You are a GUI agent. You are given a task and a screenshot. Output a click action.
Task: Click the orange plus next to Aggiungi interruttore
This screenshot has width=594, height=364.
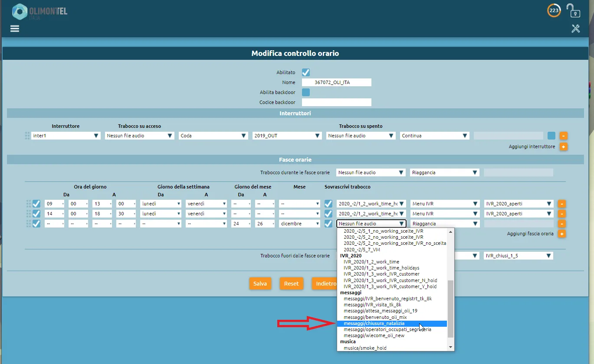coord(563,147)
